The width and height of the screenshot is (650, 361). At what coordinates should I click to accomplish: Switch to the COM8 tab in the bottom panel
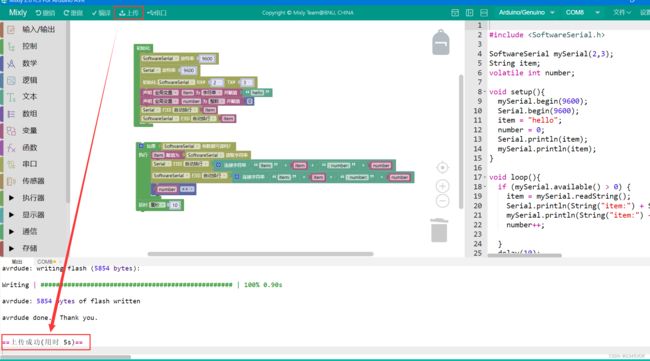46,262
